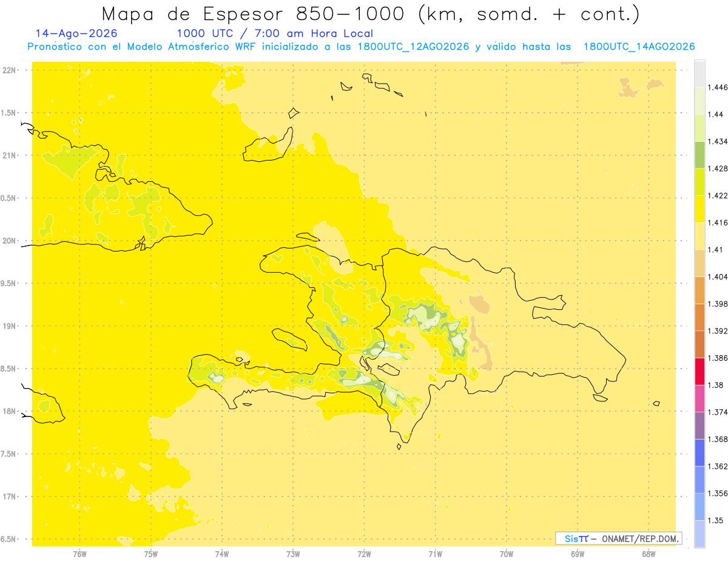
Task: Click the longitude axis label '75W'
Action: pos(150,554)
